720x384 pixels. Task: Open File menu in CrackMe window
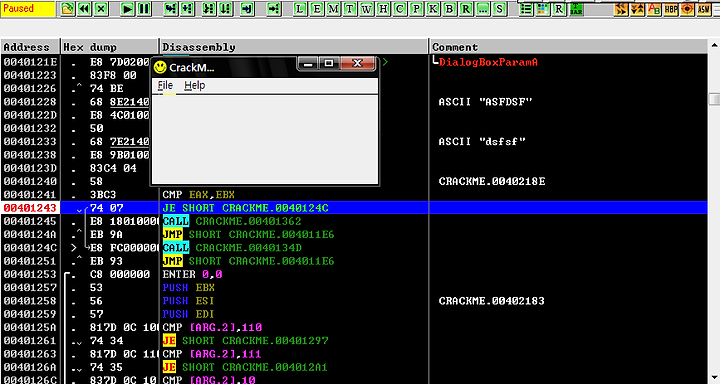tap(165, 85)
